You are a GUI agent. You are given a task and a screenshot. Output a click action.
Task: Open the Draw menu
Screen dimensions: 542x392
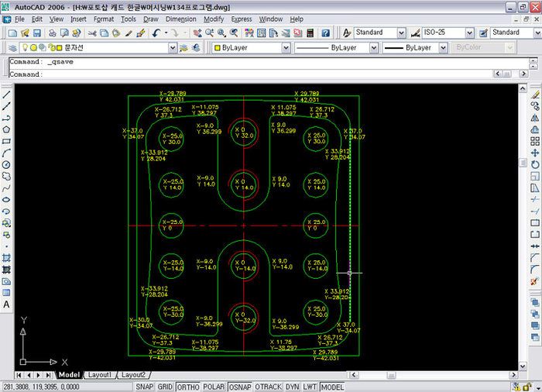point(151,19)
